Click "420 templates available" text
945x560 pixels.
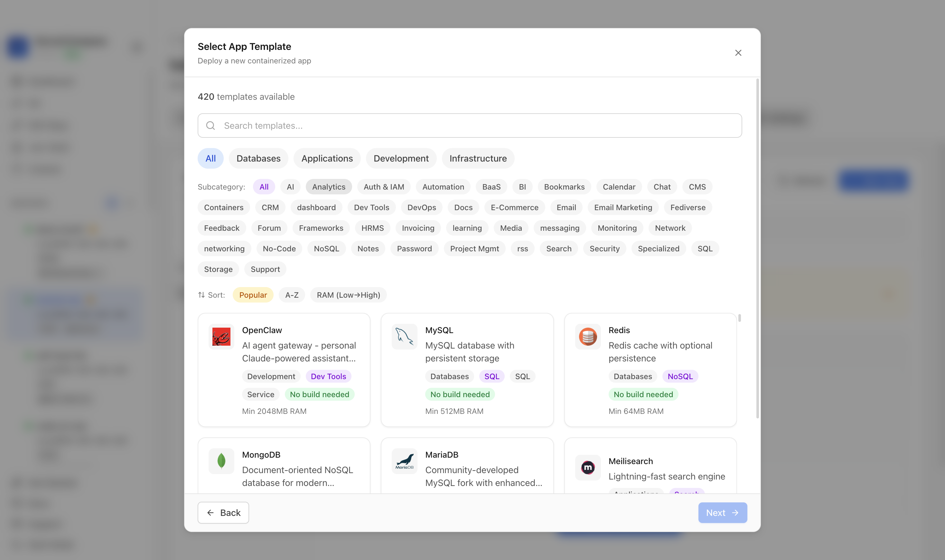point(246,97)
